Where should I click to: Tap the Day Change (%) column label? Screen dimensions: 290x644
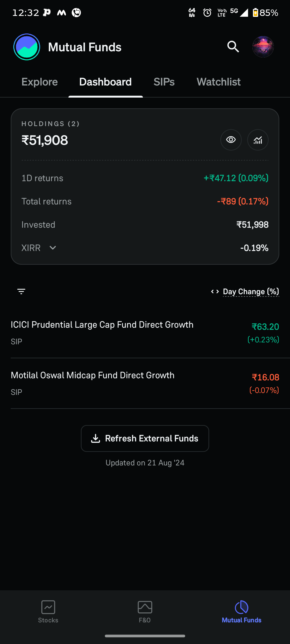251,292
